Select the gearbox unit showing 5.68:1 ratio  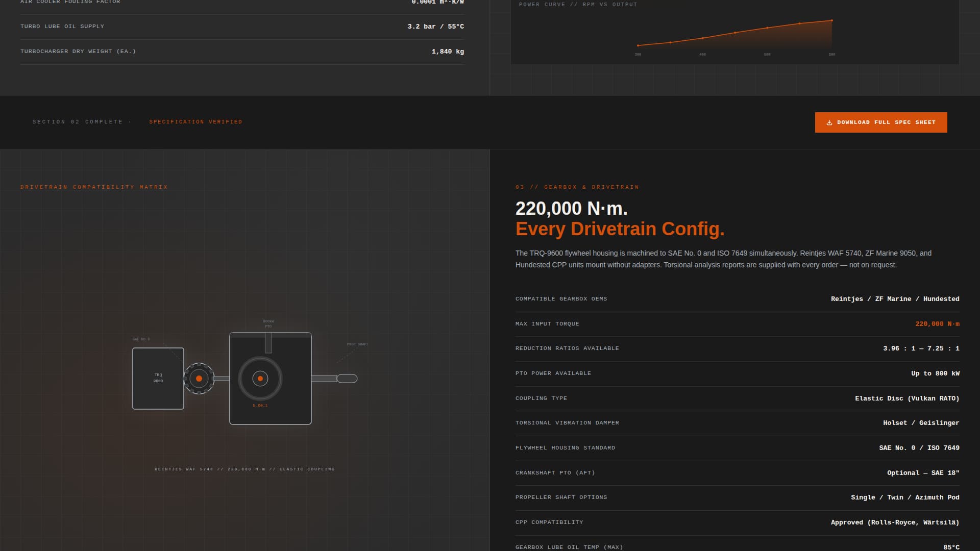(271, 378)
